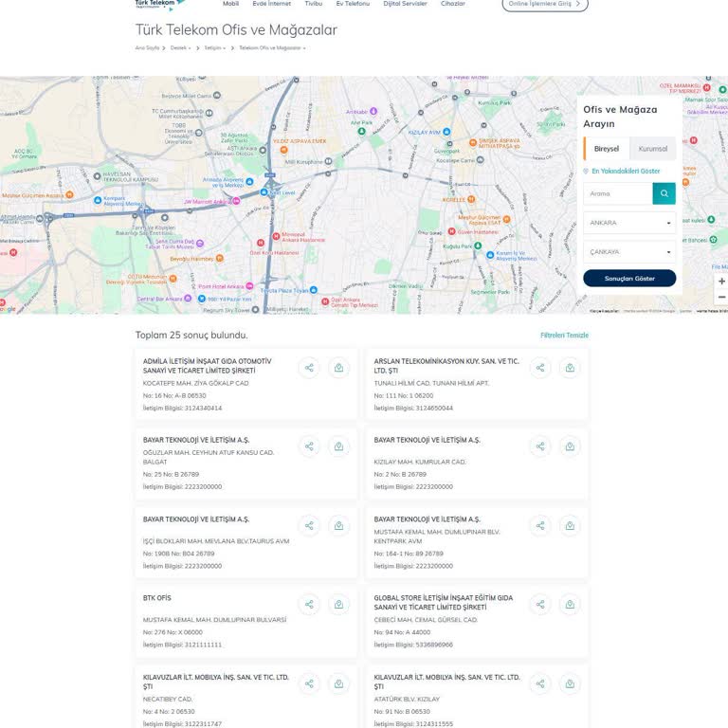Show BAYAR TEKNOLOJİ Balgat location on map
Screen dimensions: 728x728
339,446
